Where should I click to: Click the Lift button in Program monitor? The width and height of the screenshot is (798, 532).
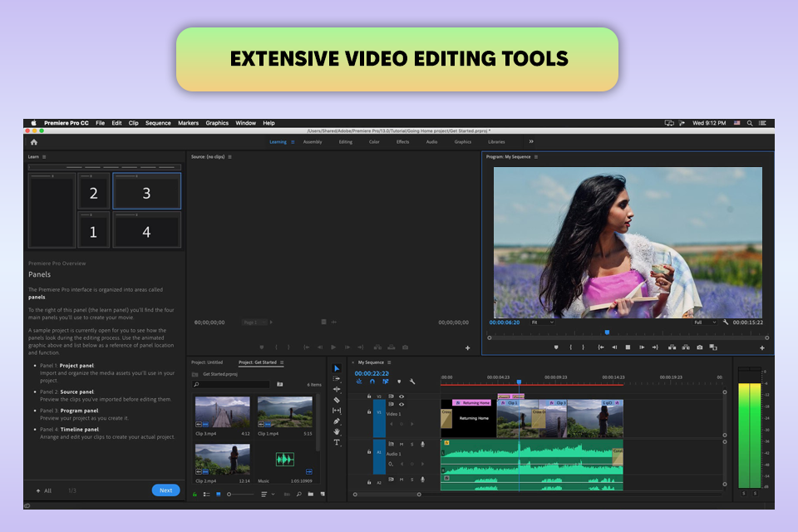[x=672, y=347]
